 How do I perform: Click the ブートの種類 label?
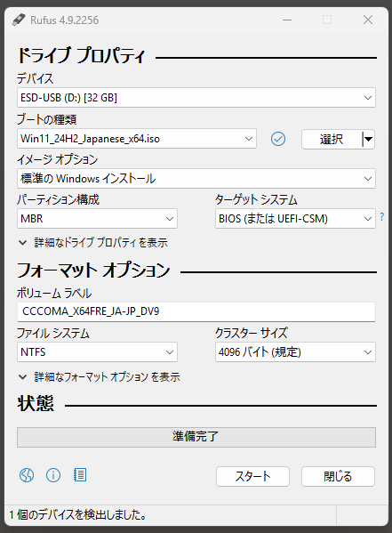pos(47,119)
